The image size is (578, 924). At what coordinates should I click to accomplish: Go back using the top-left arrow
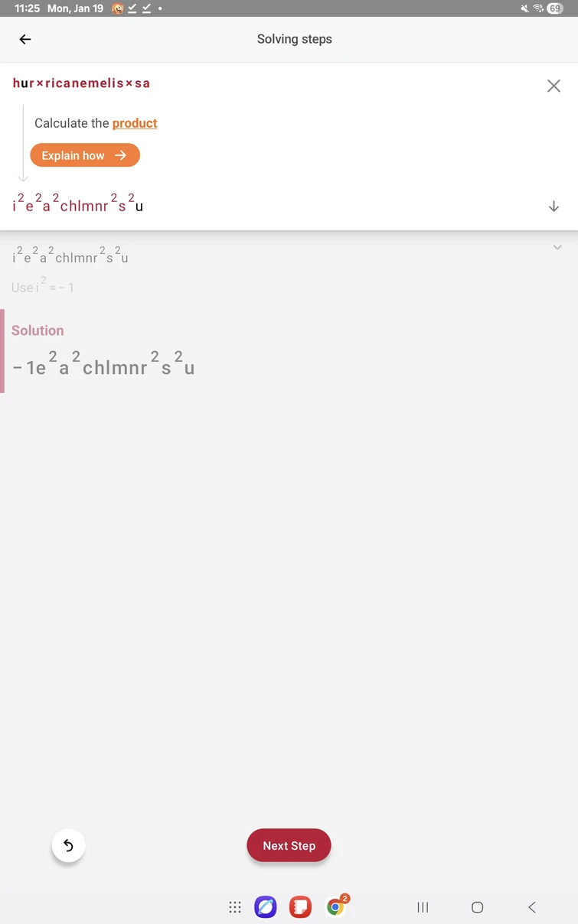[25, 40]
